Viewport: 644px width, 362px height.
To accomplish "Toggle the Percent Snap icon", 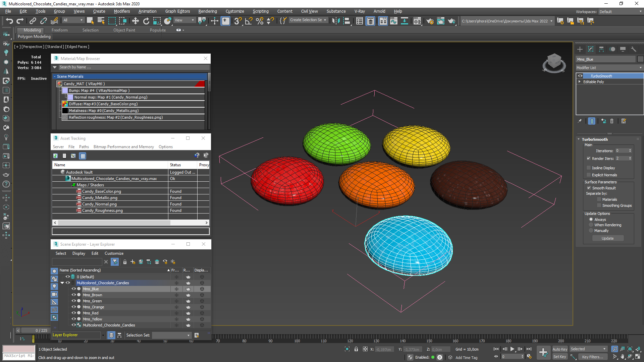I will 259,21.
